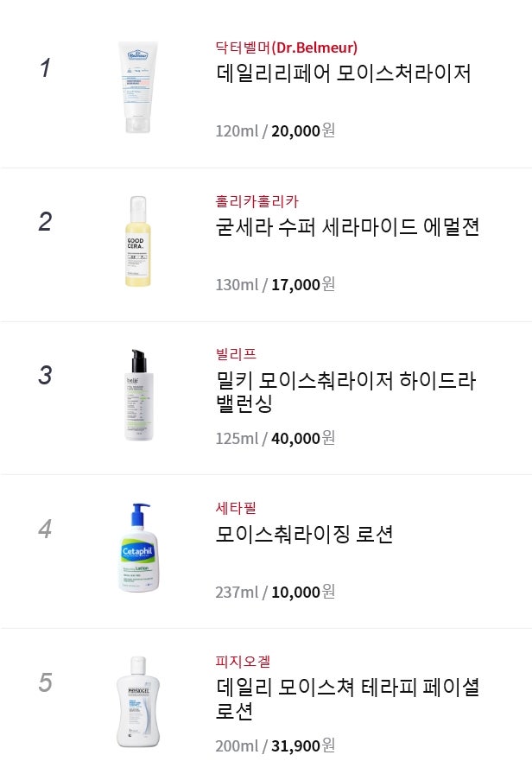Select the 모이스춰라이징 로션 product title
This screenshot has width=532, height=780.
304,535
